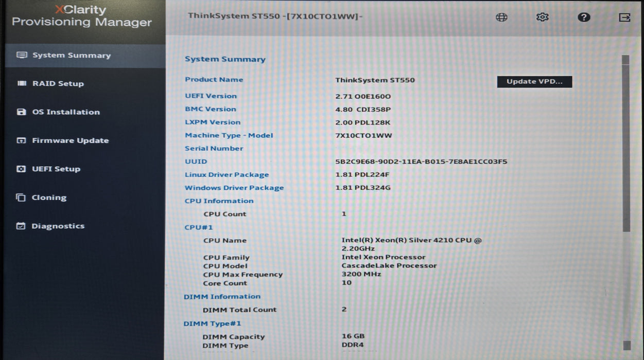Click the scrollbar up arrow

625,60
